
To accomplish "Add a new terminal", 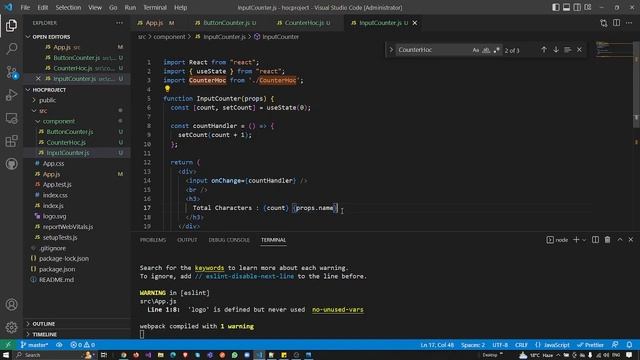I will point(576,240).
